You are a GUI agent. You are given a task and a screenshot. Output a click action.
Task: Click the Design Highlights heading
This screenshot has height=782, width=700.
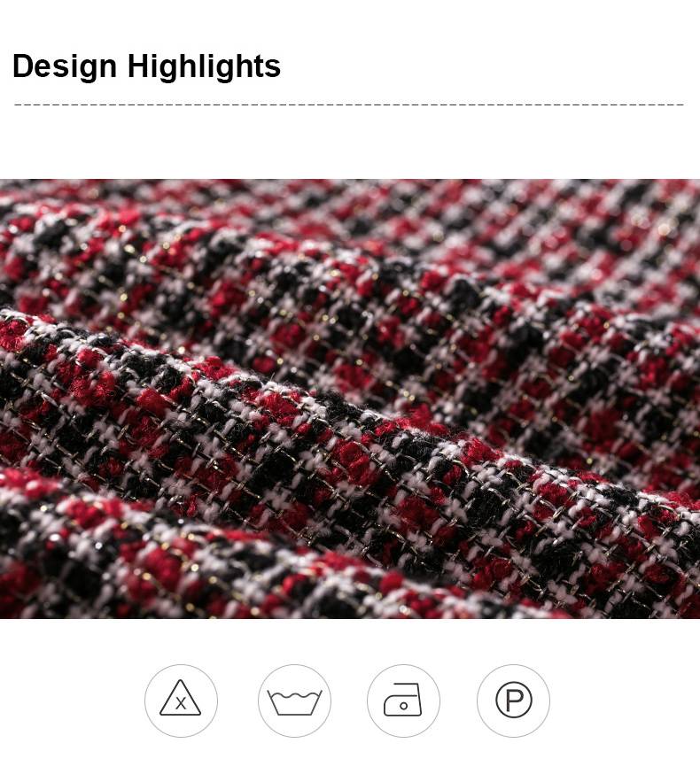(x=146, y=66)
